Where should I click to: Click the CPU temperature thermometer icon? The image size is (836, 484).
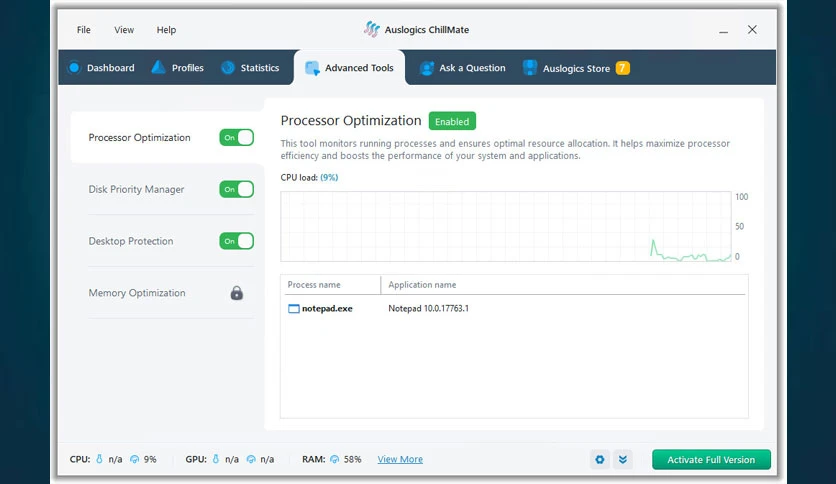99,459
